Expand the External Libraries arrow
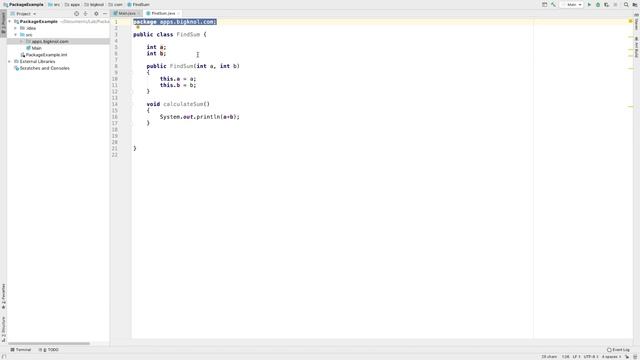Screen dimensions: 640x360 coord(10,62)
